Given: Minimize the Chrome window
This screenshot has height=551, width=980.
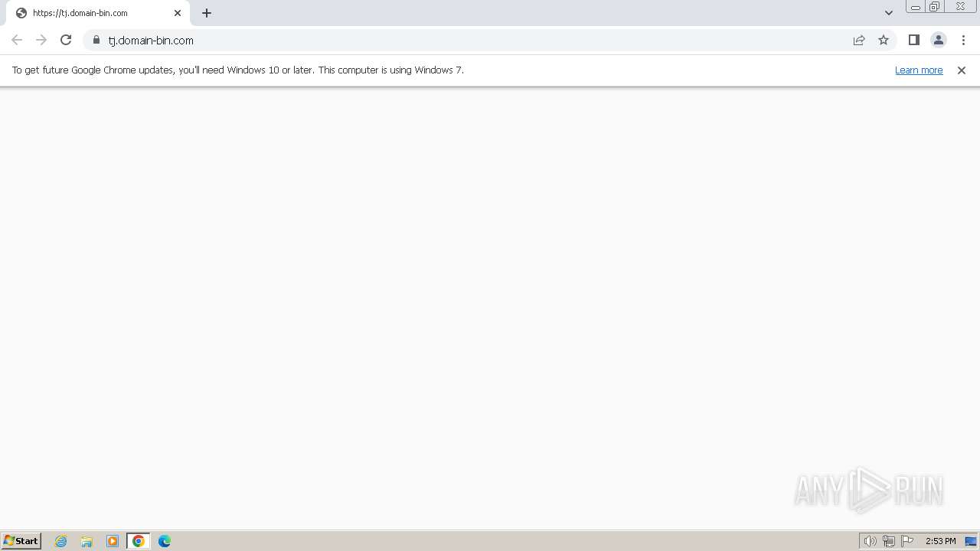Looking at the screenshot, I should (x=916, y=7).
